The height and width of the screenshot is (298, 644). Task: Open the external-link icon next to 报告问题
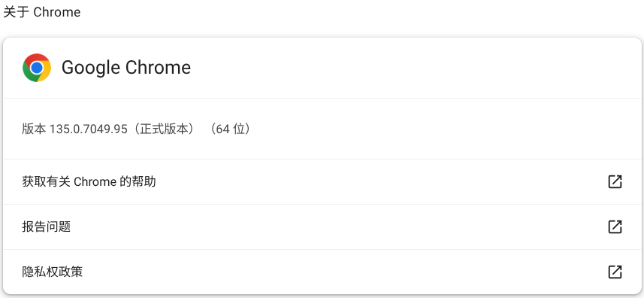coord(615,227)
